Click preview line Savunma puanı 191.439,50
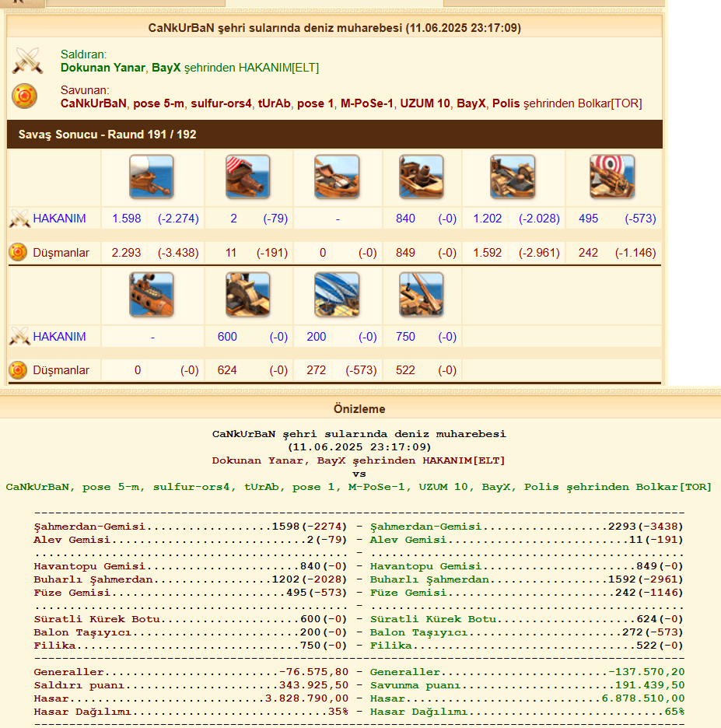 [x=527, y=685]
